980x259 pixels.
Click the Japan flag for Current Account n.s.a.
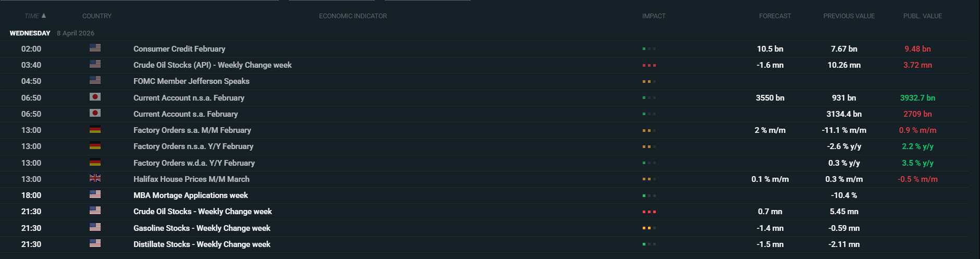pyautogui.click(x=95, y=97)
